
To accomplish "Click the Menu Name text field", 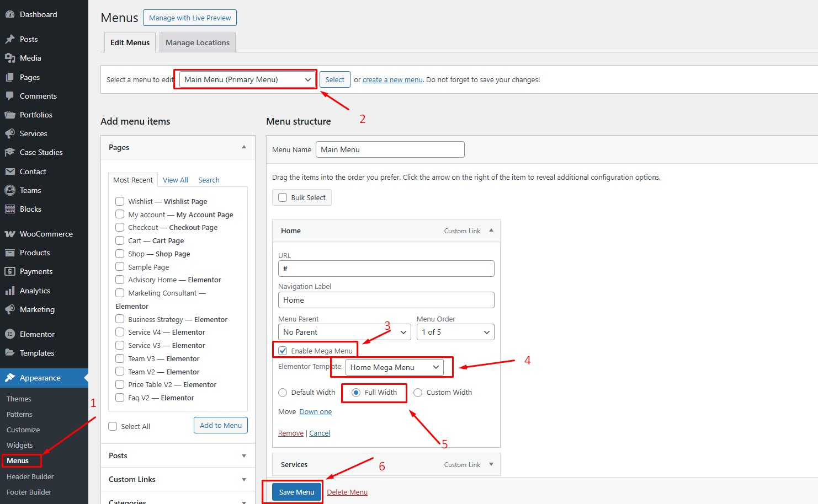I will click(390, 149).
